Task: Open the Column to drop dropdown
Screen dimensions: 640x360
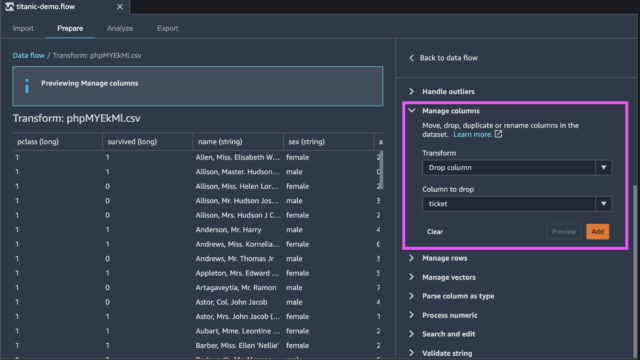Action: pyautogui.click(x=517, y=204)
